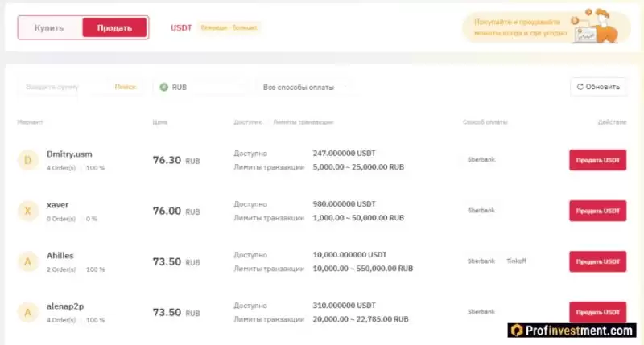
Task: Expand the Все способы оплаты dropdown
Action: (x=305, y=87)
